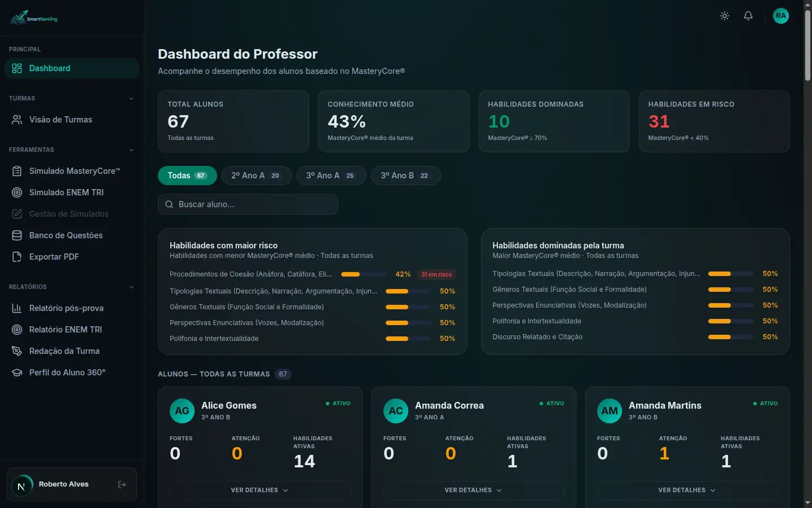The image size is (812, 508).
Task: Open the RA user avatar menu
Action: pyautogui.click(x=780, y=16)
